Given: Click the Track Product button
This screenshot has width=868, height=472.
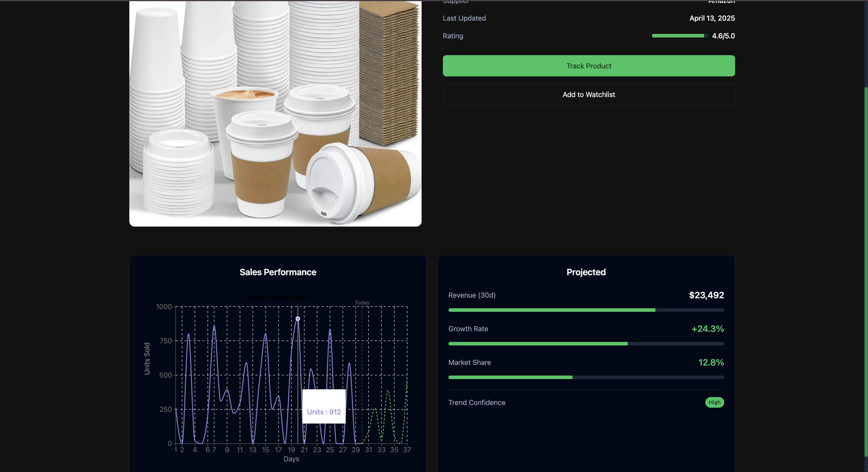Looking at the screenshot, I should pos(588,66).
